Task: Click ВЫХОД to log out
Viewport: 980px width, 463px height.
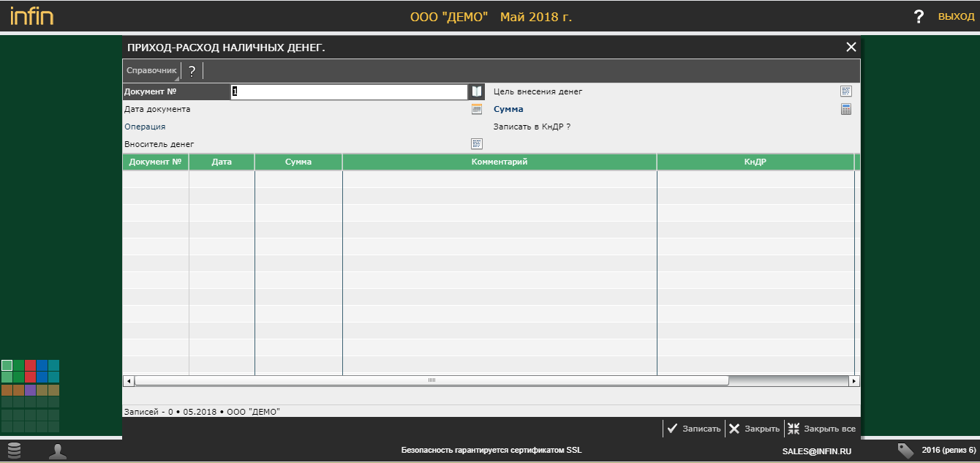Action: click(x=956, y=16)
